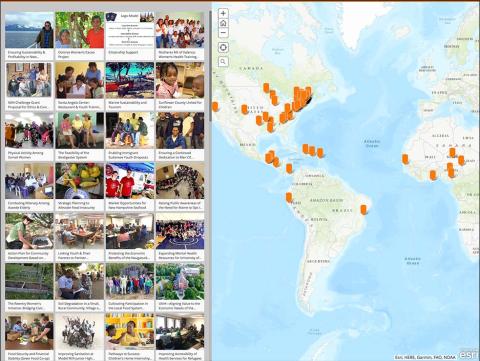Open the Citizenship Support project card

[x=130, y=36]
